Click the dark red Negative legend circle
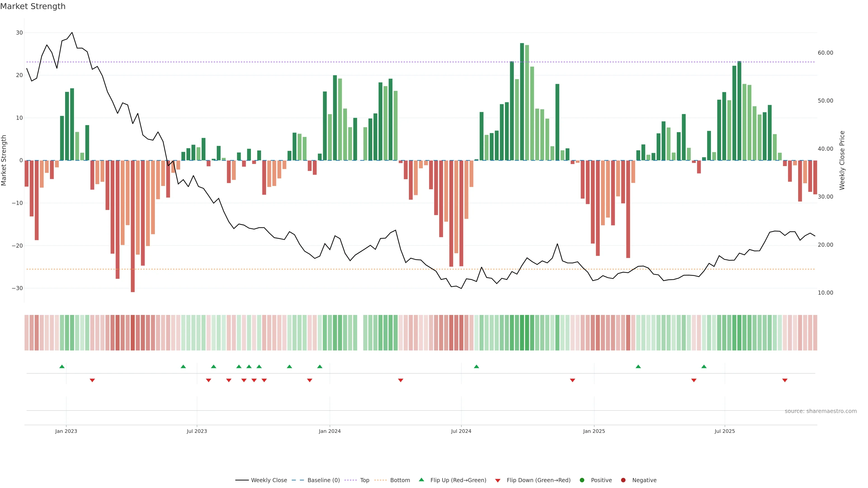Image resolution: width=868 pixels, height=488 pixels. tap(623, 480)
